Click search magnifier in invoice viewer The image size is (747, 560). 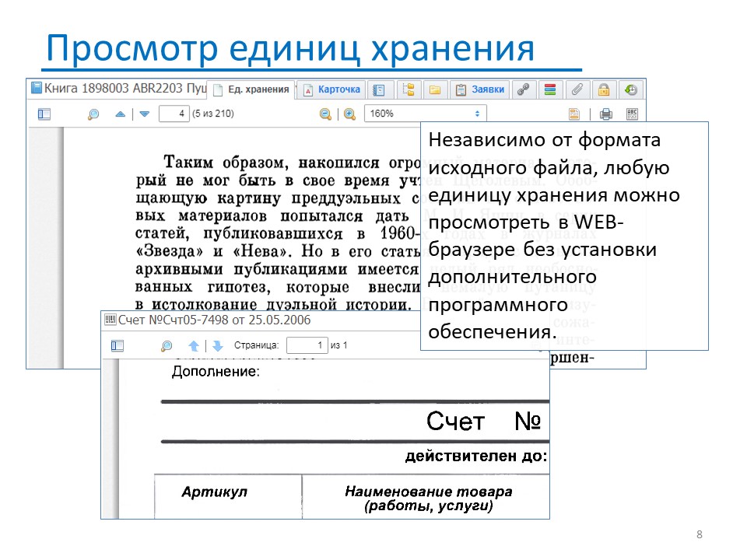(x=167, y=345)
